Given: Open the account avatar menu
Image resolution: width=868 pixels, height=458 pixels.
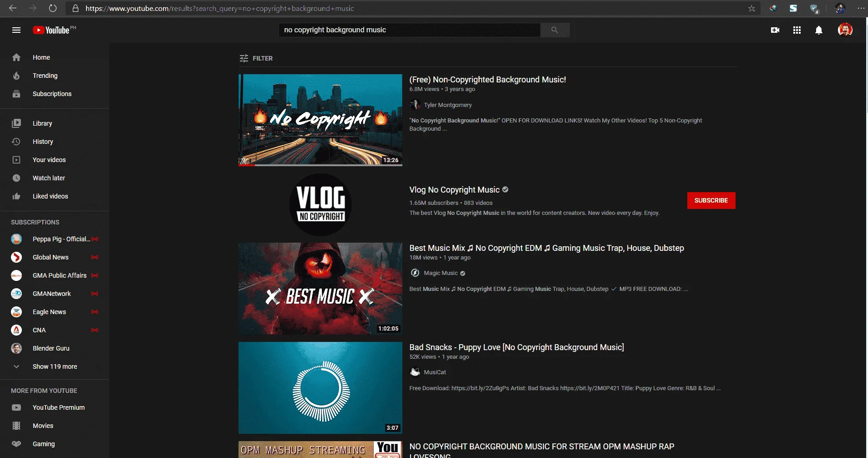Looking at the screenshot, I should coord(845,30).
